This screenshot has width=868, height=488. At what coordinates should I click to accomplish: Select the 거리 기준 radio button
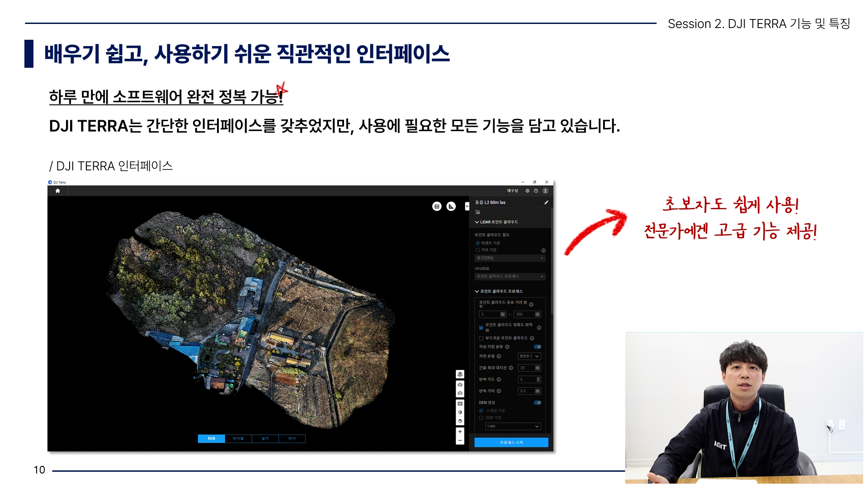(x=477, y=250)
